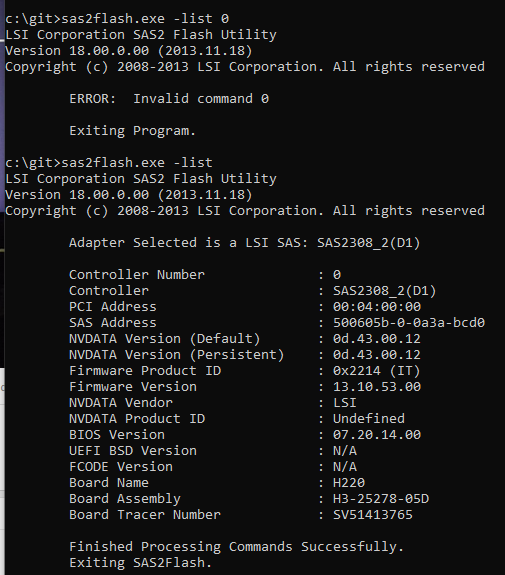Click the 'ERROR: Invalid command 0' message
This screenshot has height=575, width=505.
169,99
